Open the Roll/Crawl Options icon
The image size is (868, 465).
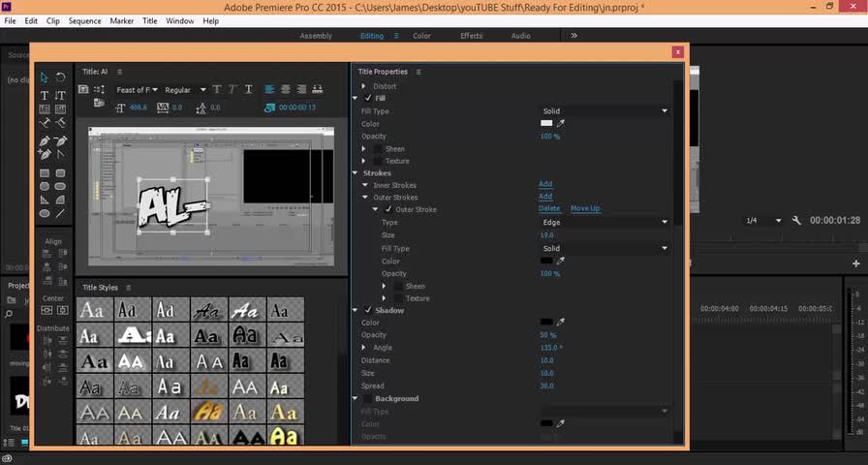tap(99, 89)
